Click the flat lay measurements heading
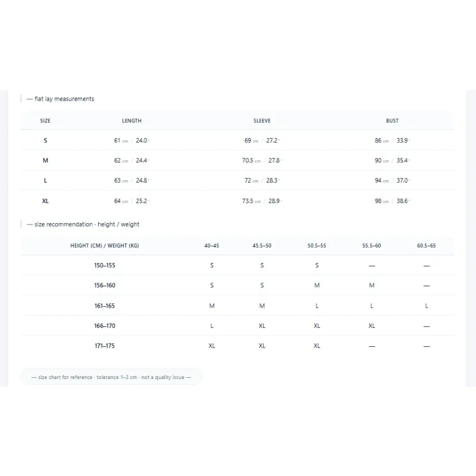Image resolution: width=476 pixels, height=476 pixels. (x=61, y=99)
